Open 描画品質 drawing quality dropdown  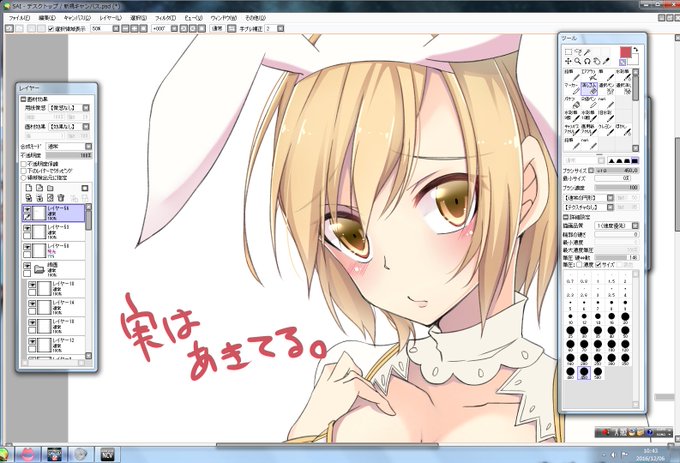pyautogui.click(x=635, y=226)
